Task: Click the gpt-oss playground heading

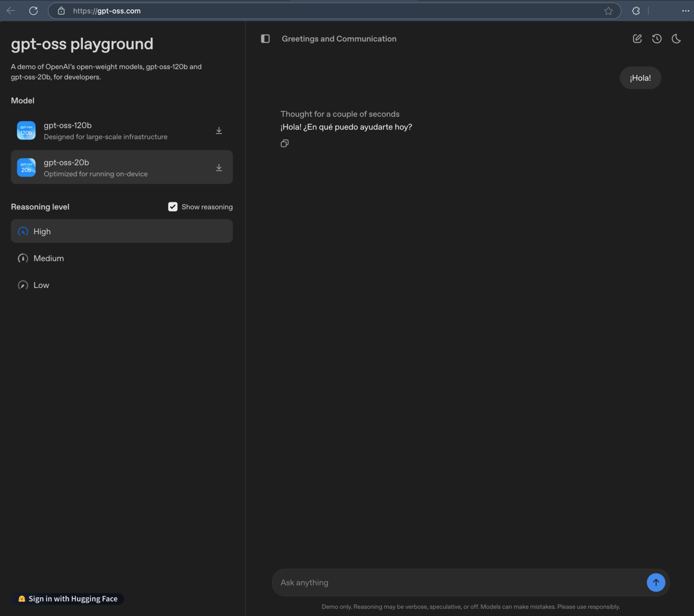Action: click(x=82, y=44)
